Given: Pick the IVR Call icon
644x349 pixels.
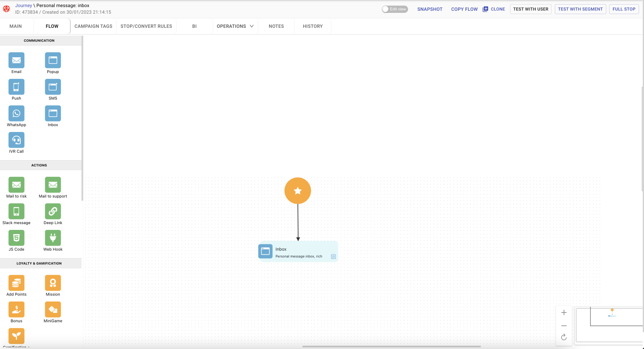Looking at the screenshot, I should click(17, 140).
